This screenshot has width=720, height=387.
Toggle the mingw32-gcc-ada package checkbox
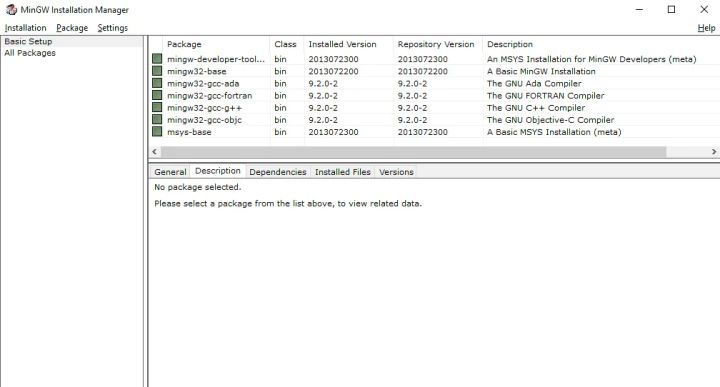[157, 83]
